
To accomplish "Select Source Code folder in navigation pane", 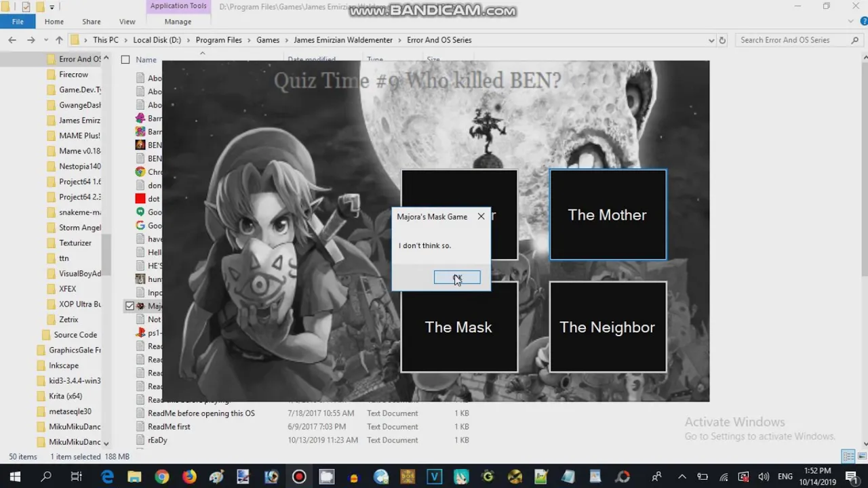I will (x=75, y=335).
